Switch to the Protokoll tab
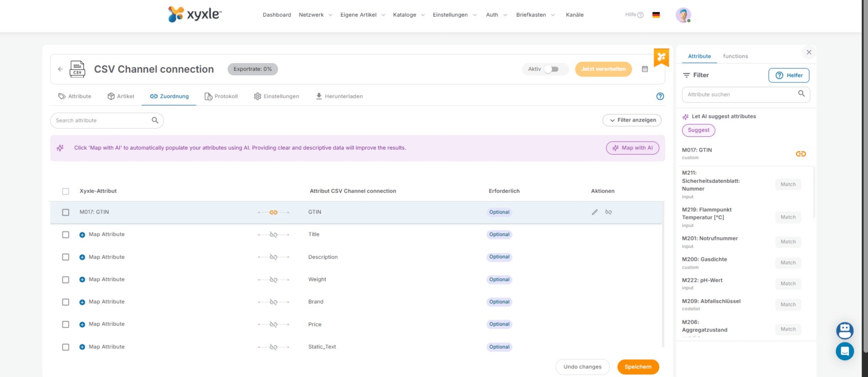 click(x=221, y=97)
